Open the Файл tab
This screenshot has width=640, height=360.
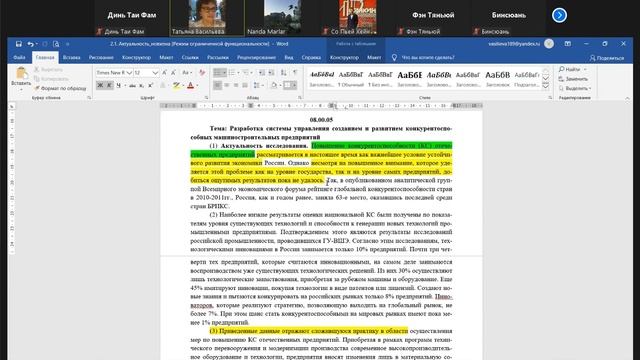pyautogui.click(x=19, y=58)
